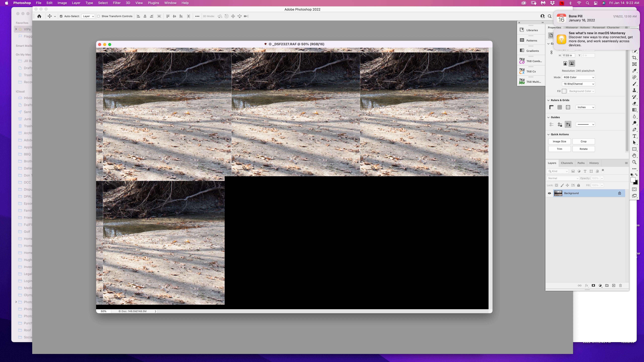Activate the Horizontal Type tool
The image size is (644, 362).
[x=634, y=136]
